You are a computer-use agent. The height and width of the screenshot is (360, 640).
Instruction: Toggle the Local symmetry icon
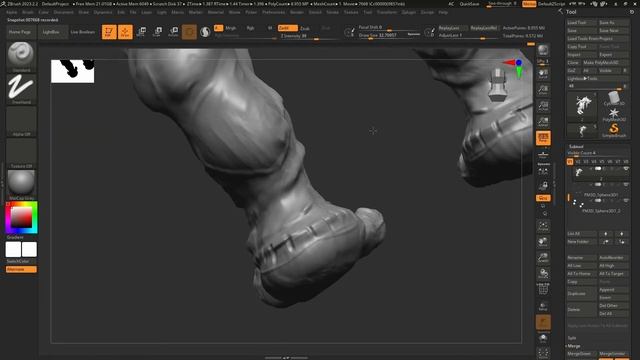pyautogui.click(x=543, y=170)
